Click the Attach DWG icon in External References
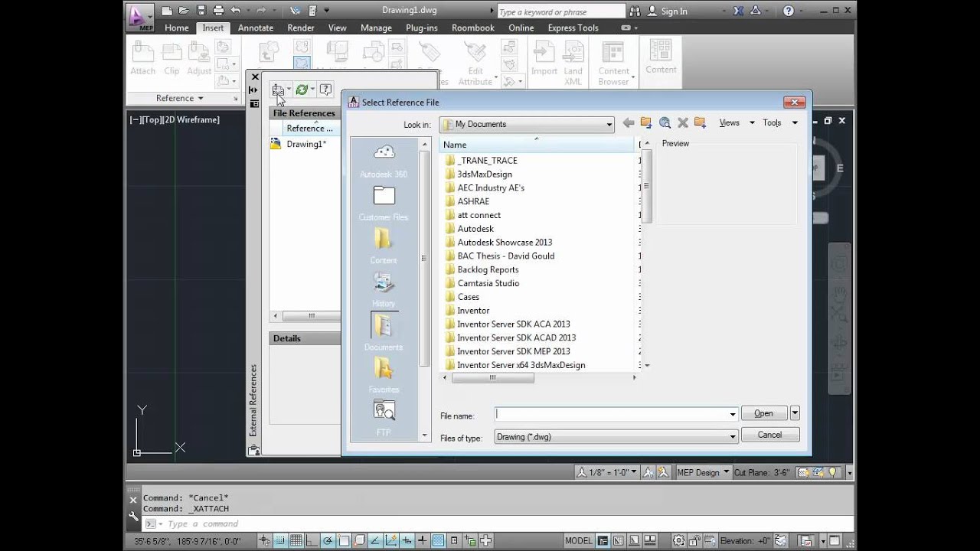 click(278, 90)
